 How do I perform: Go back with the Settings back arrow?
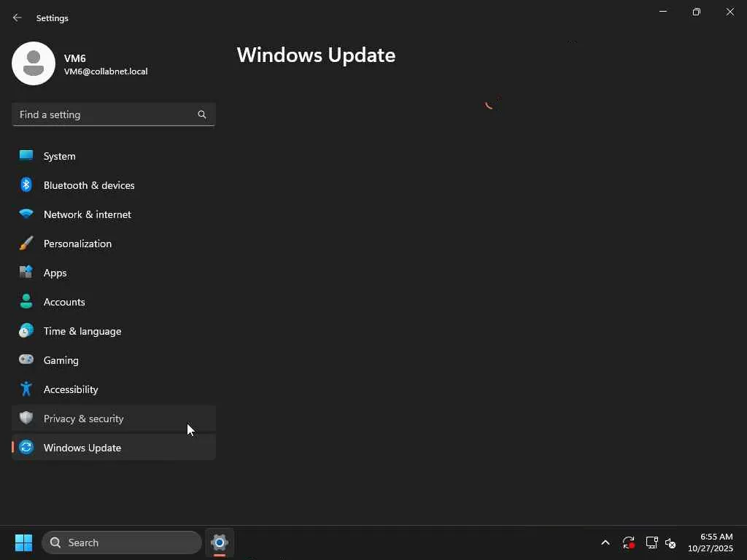point(18,17)
